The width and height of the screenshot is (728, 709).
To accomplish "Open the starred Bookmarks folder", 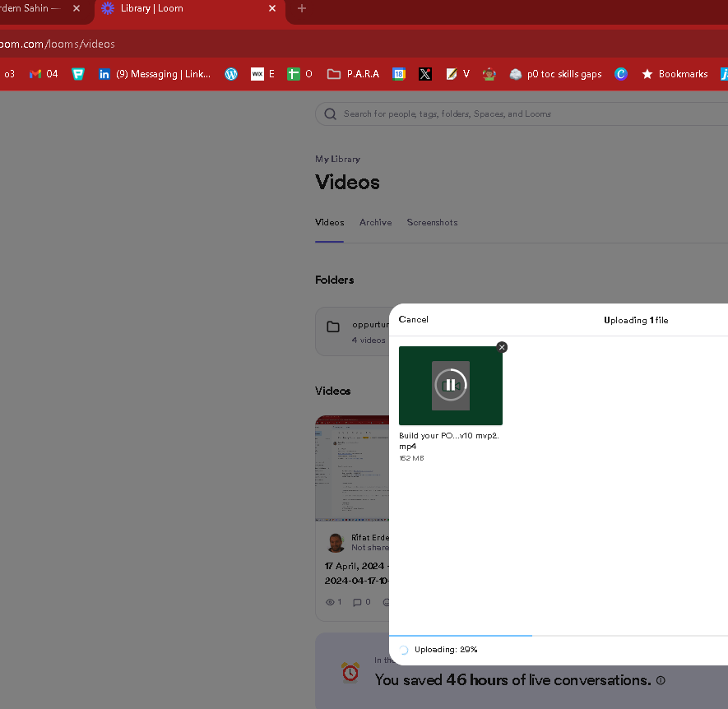I will tap(675, 74).
